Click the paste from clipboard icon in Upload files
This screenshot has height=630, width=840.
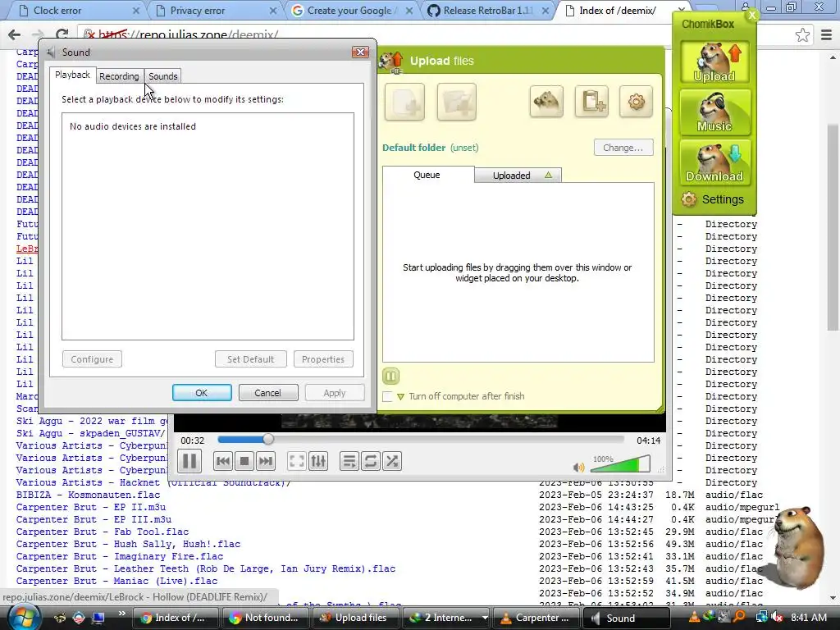click(591, 101)
